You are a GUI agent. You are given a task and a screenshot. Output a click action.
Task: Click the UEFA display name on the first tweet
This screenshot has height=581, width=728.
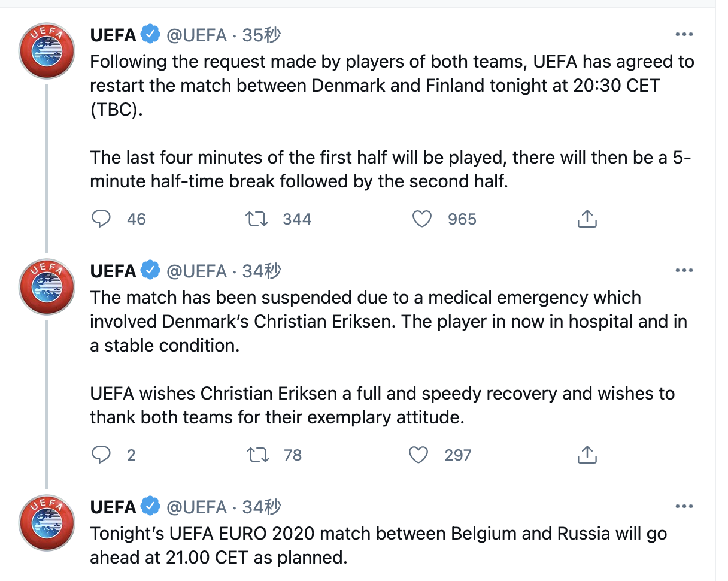(113, 35)
